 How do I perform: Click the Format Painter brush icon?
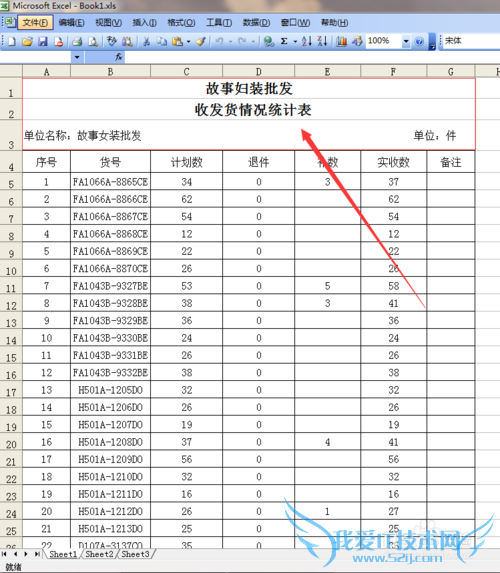pyautogui.click(x=201, y=41)
